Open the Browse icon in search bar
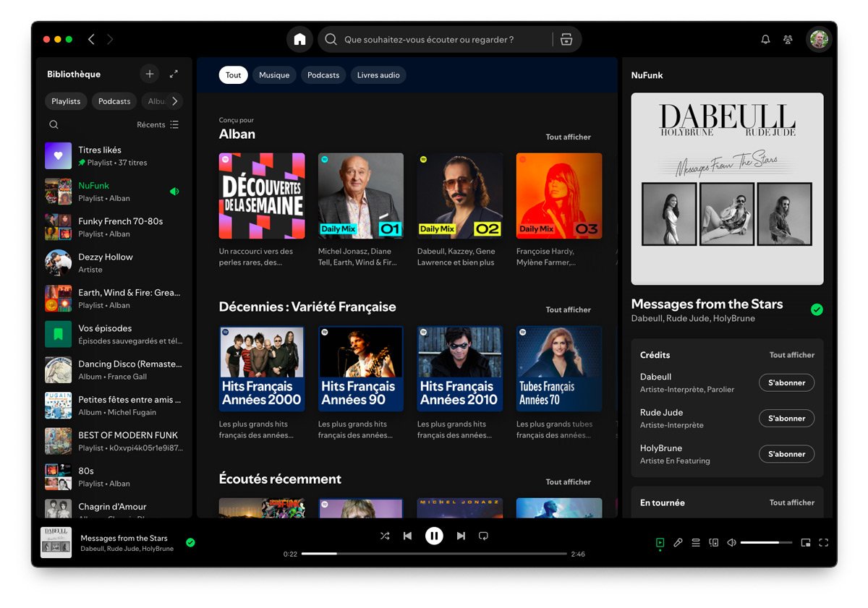Viewport: 868px width, 608px height. pos(566,40)
